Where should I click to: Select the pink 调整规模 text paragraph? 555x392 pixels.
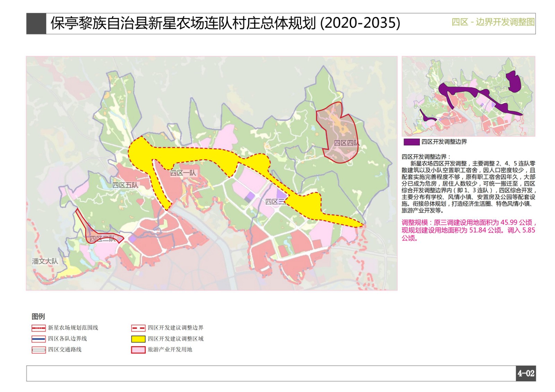point(468,230)
